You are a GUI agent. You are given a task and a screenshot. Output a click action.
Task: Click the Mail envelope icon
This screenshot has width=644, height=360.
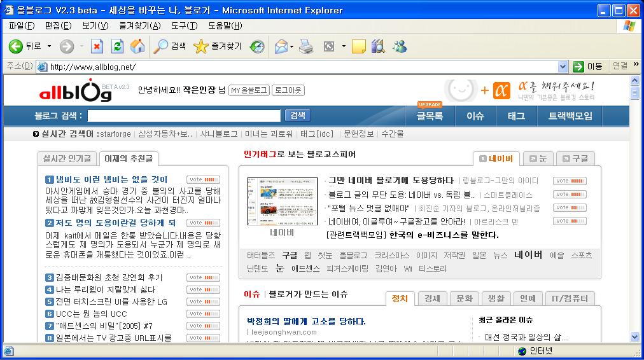[281, 46]
